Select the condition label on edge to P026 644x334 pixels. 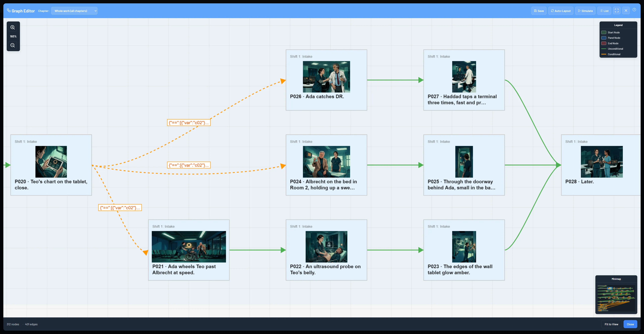click(x=189, y=123)
